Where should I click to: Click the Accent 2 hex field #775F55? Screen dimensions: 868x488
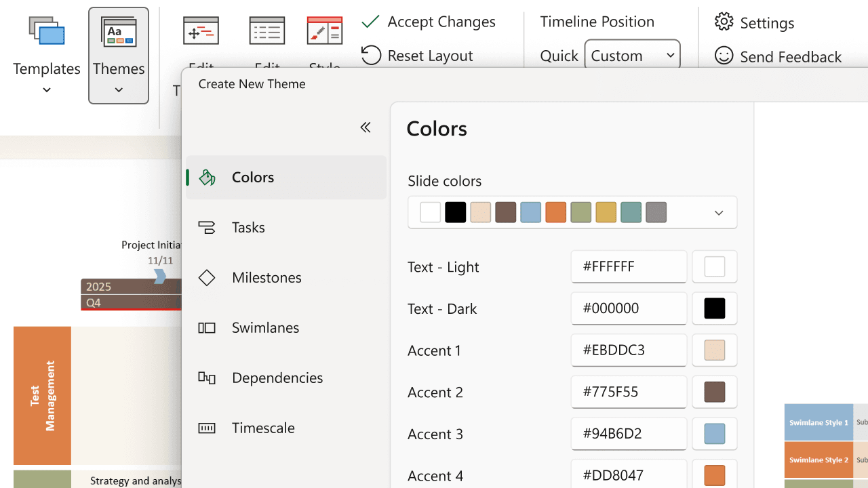click(x=629, y=392)
